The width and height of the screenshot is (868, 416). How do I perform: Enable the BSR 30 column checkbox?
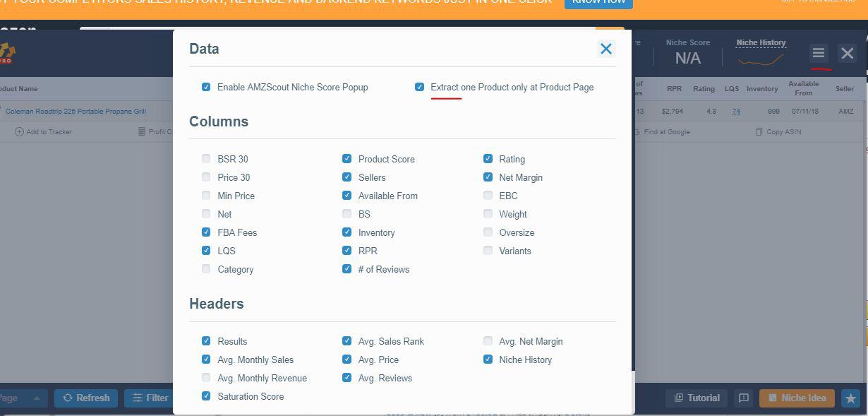pos(206,159)
